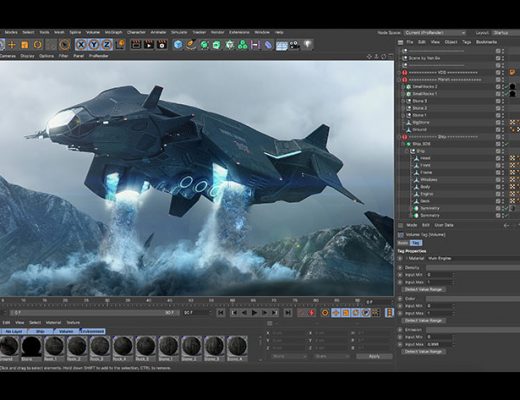Click the timeline preview range slider
The width and height of the screenshot is (520, 400).
pyautogui.click(x=95, y=313)
